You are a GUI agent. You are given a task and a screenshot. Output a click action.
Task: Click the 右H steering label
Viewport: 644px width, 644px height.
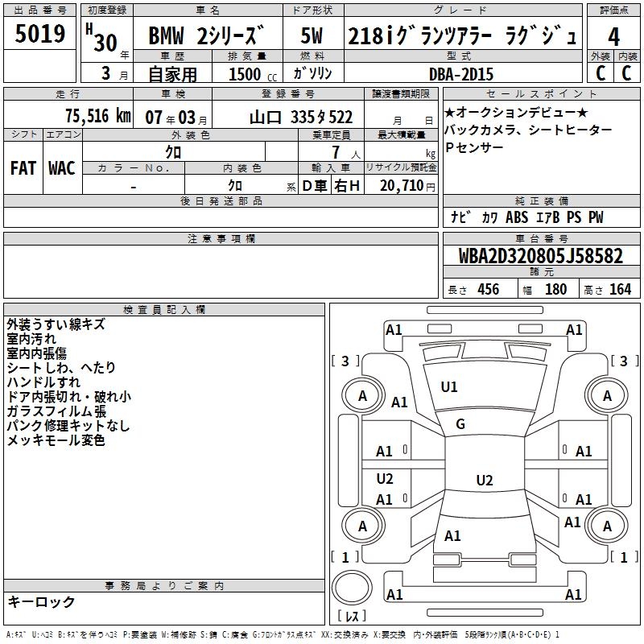[347, 186]
